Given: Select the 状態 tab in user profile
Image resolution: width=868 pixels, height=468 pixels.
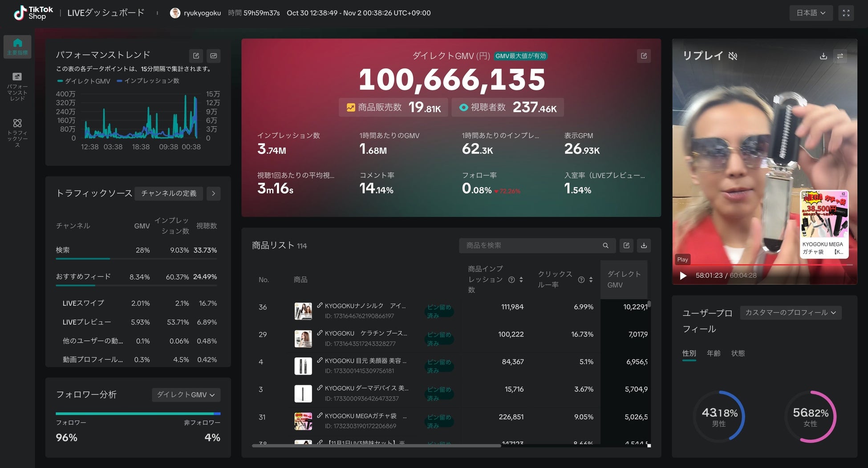Looking at the screenshot, I should [738, 353].
